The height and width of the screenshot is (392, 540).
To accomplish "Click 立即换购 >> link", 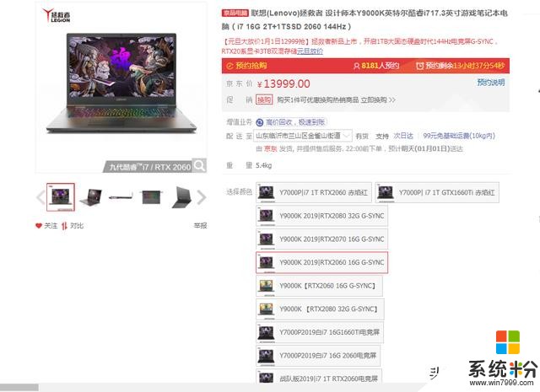I will coord(378,99).
